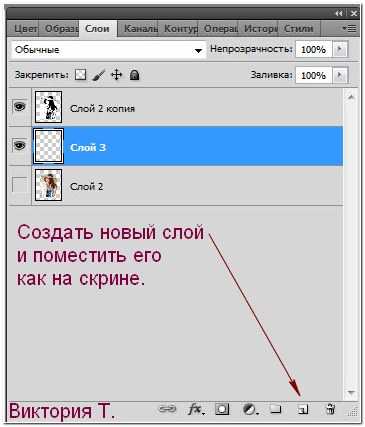Create a new layer group folder
This screenshot has width=365, height=427.
(276, 409)
